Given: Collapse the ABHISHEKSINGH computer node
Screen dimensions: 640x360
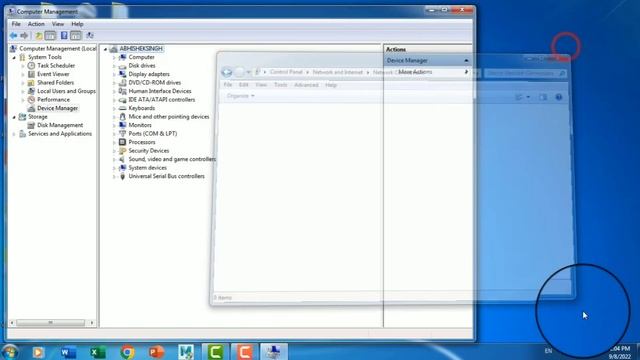Looking at the screenshot, I should [105, 49].
